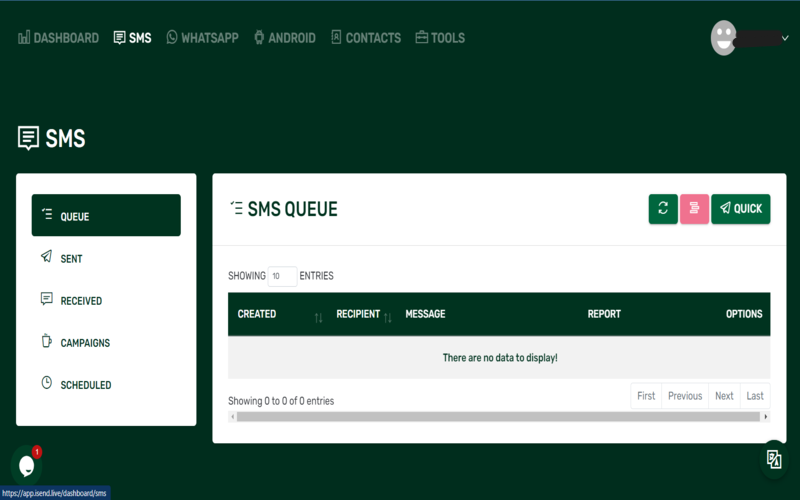This screenshot has width=800, height=500.
Task: Open the Tools navigation menu
Action: pos(440,38)
